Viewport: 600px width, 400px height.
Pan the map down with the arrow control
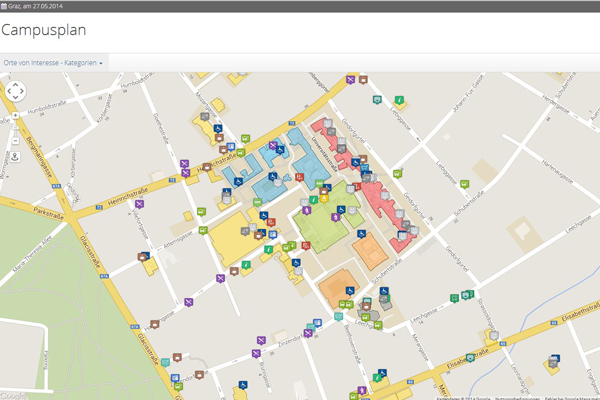tap(15, 98)
